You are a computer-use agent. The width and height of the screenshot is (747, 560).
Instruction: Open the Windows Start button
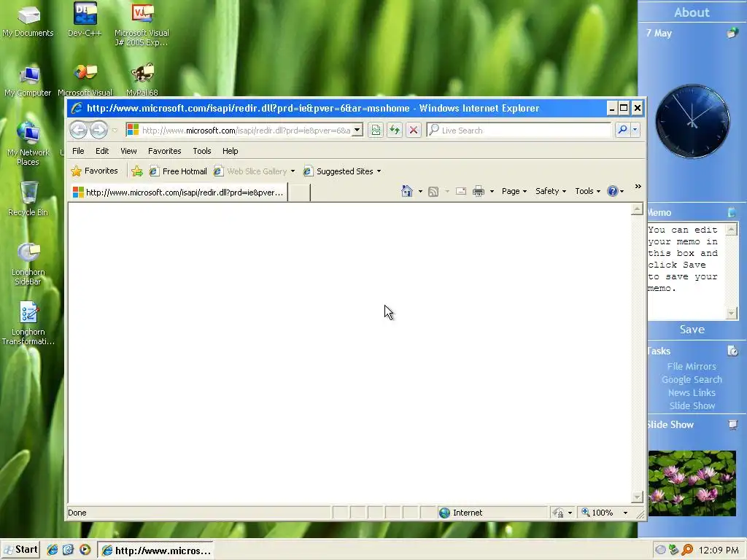click(x=20, y=550)
